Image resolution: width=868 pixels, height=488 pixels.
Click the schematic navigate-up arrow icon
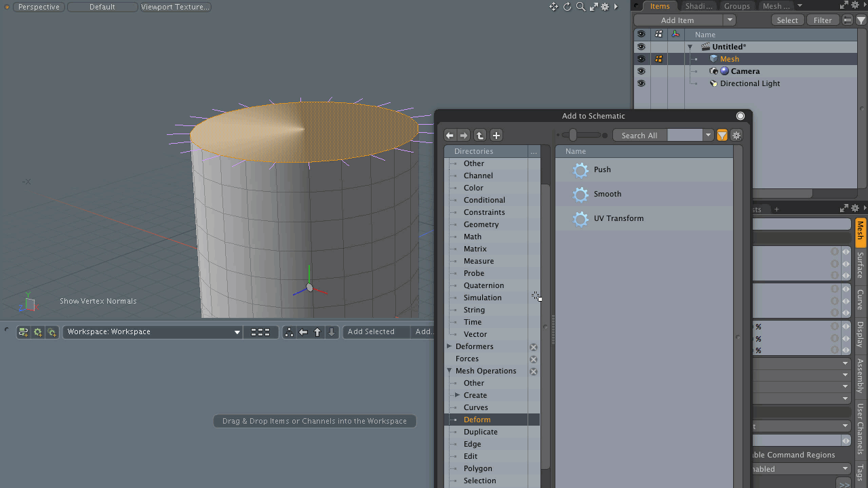(317, 332)
